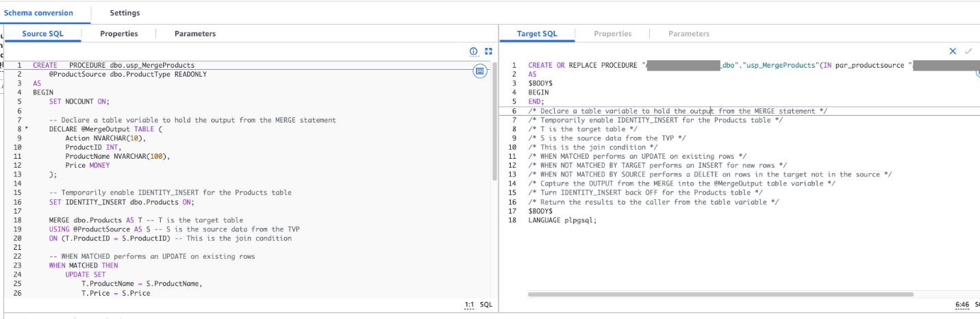Click the 6:46 cursor position in target status bar

click(x=962, y=304)
